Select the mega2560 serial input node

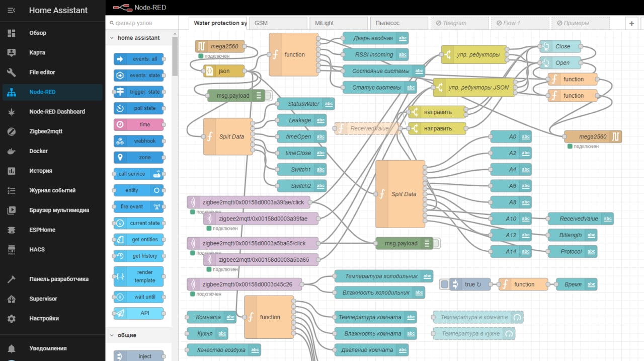[219, 46]
